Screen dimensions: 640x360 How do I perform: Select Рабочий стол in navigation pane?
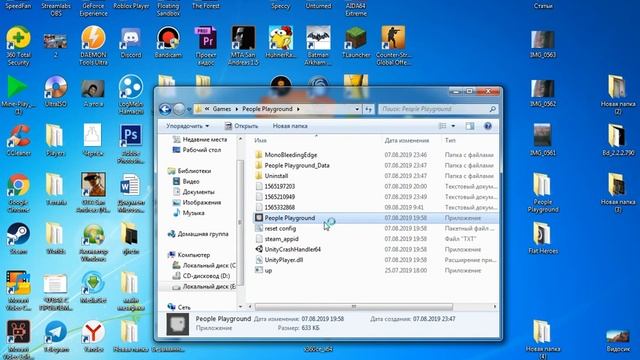tap(197, 150)
